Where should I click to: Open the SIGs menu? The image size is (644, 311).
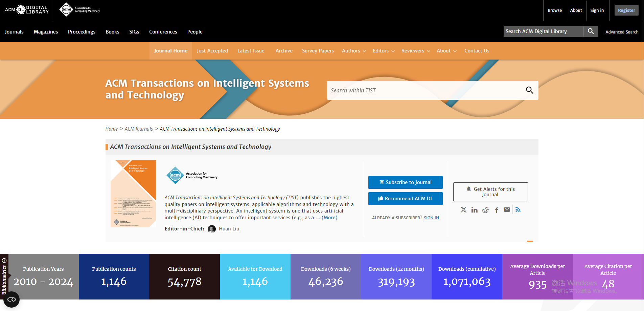pyautogui.click(x=134, y=32)
